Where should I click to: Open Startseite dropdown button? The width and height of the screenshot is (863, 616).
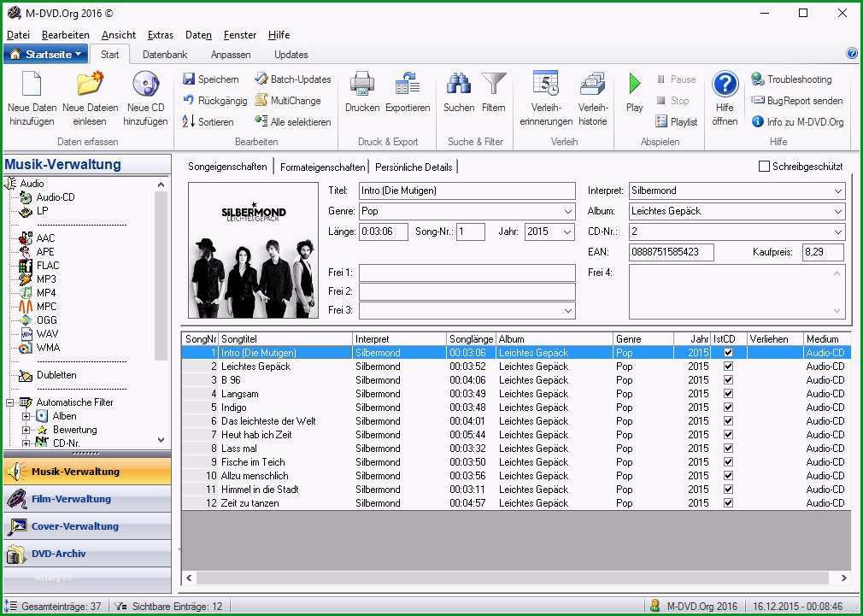pyautogui.click(x=45, y=54)
